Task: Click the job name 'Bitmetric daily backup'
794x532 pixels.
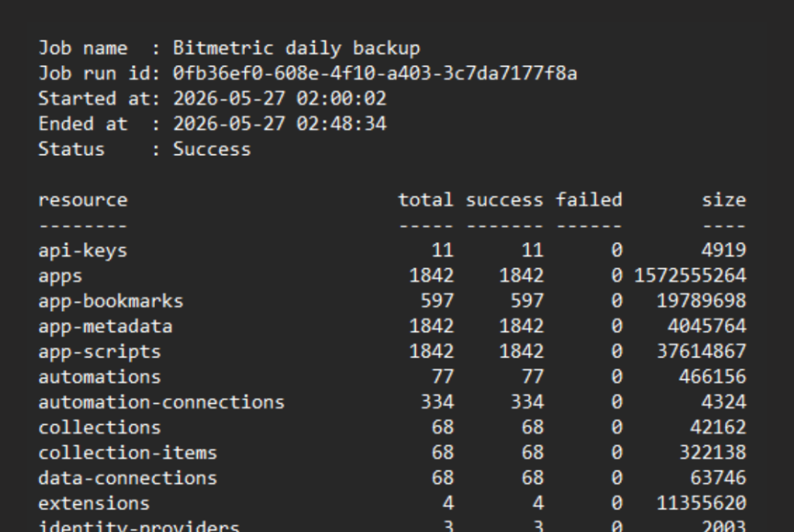Action: (x=296, y=49)
